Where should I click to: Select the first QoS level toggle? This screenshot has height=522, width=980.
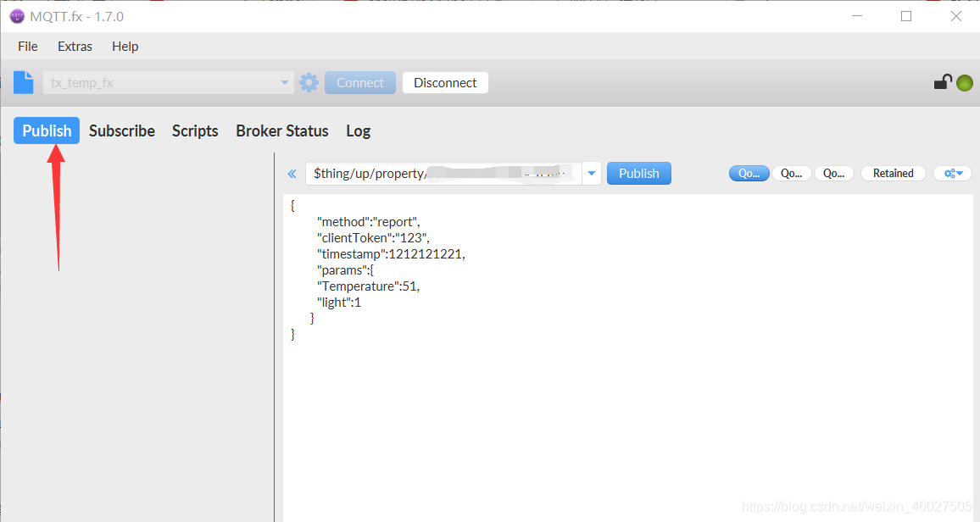pos(749,174)
